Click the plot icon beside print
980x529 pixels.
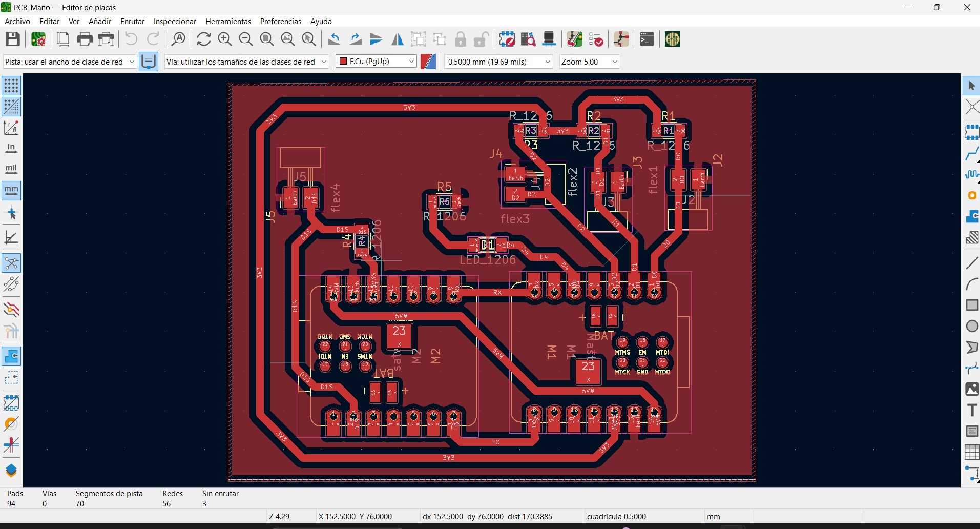tap(106, 39)
